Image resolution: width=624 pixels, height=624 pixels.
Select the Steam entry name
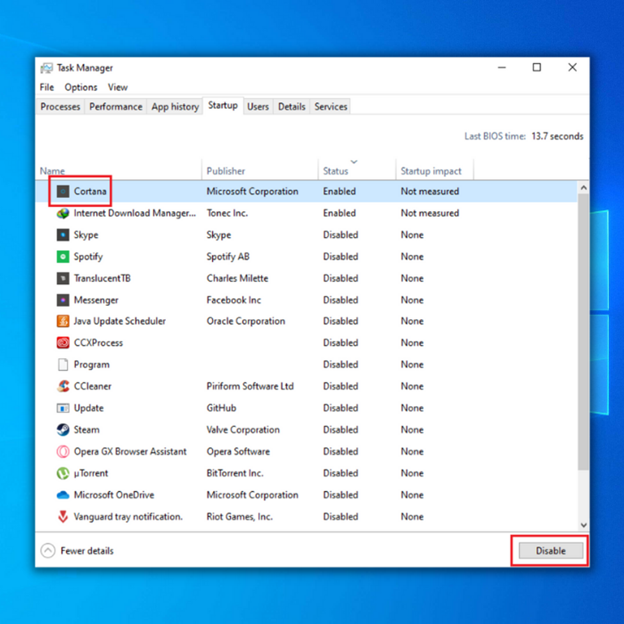point(87,429)
